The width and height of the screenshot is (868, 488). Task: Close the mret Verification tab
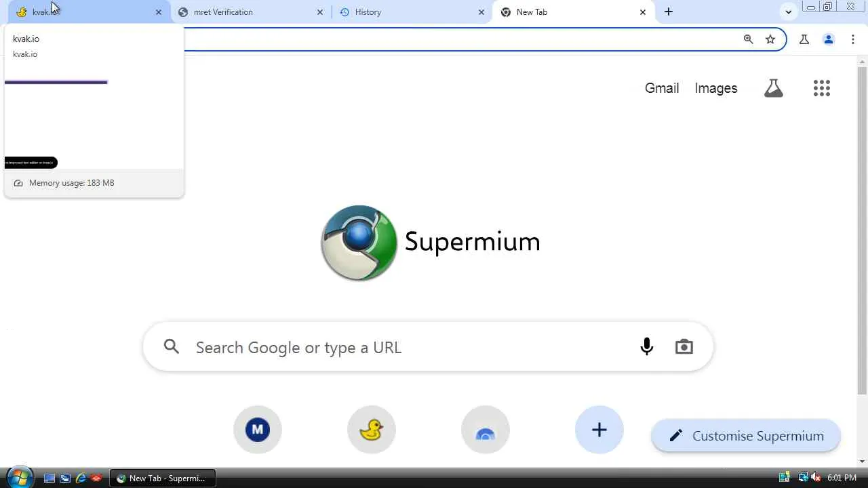[x=320, y=12]
